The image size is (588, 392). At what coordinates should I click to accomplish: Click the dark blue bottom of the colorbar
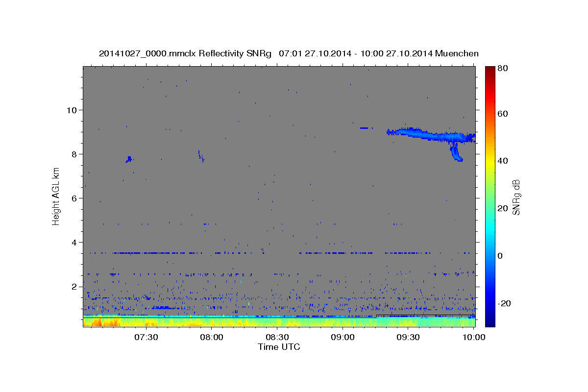pos(490,321)
